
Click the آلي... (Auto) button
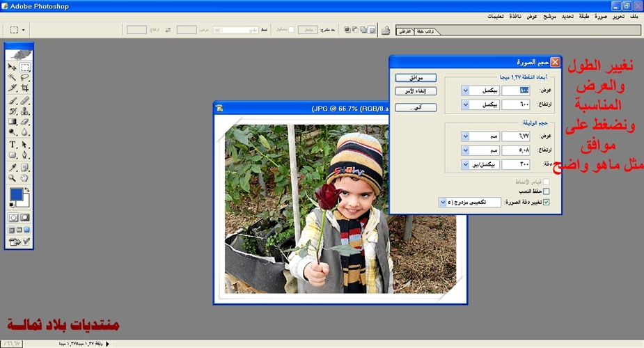click(x=416, y=107)
